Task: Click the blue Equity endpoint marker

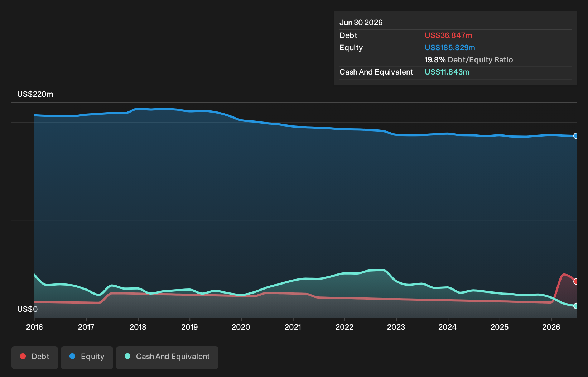Action: coord(576,136)
